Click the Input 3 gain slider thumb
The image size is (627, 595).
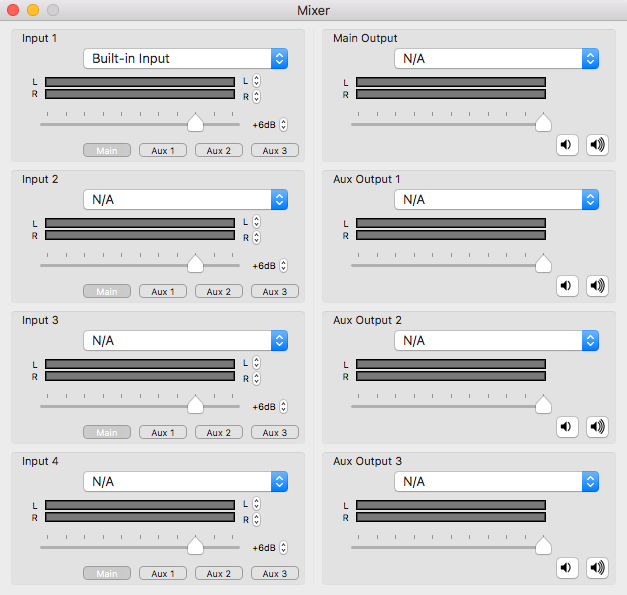click(x=196, y=404)
